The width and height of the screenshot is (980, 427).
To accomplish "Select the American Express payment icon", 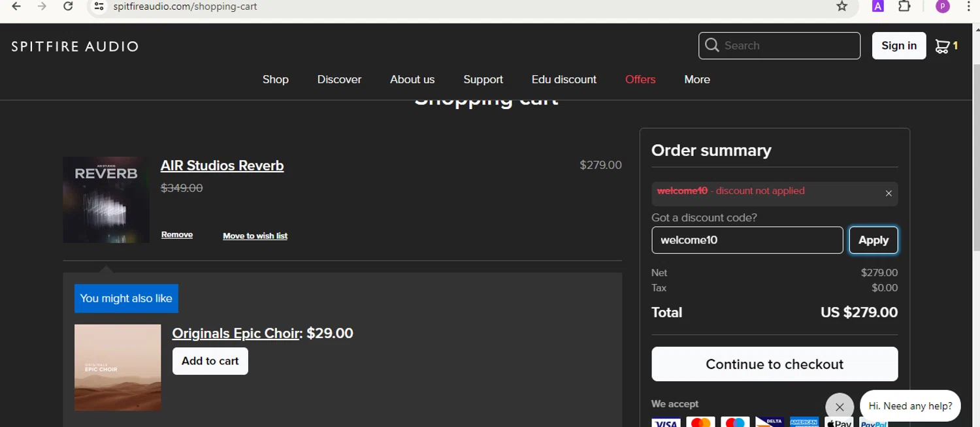I will [804, 422].
